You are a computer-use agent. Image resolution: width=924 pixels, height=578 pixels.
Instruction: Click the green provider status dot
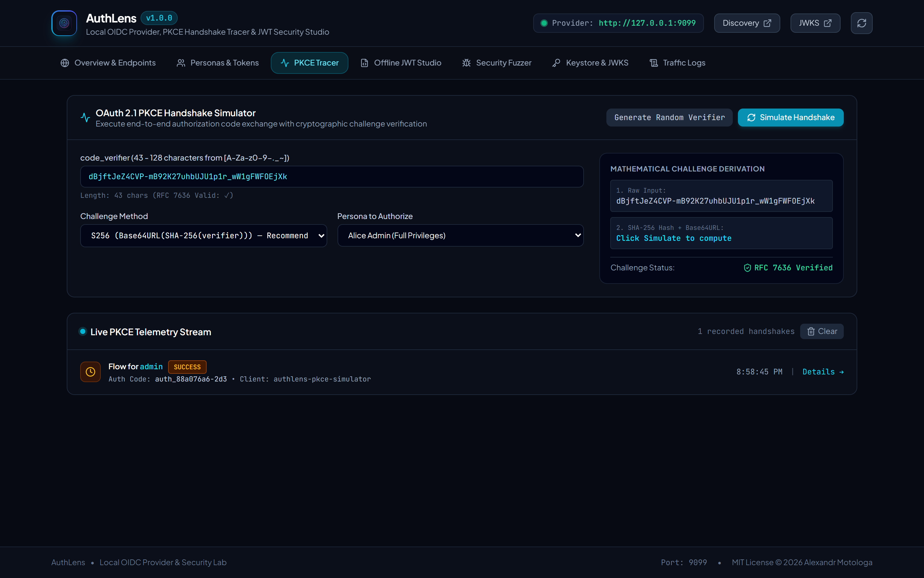click(544, 23)
